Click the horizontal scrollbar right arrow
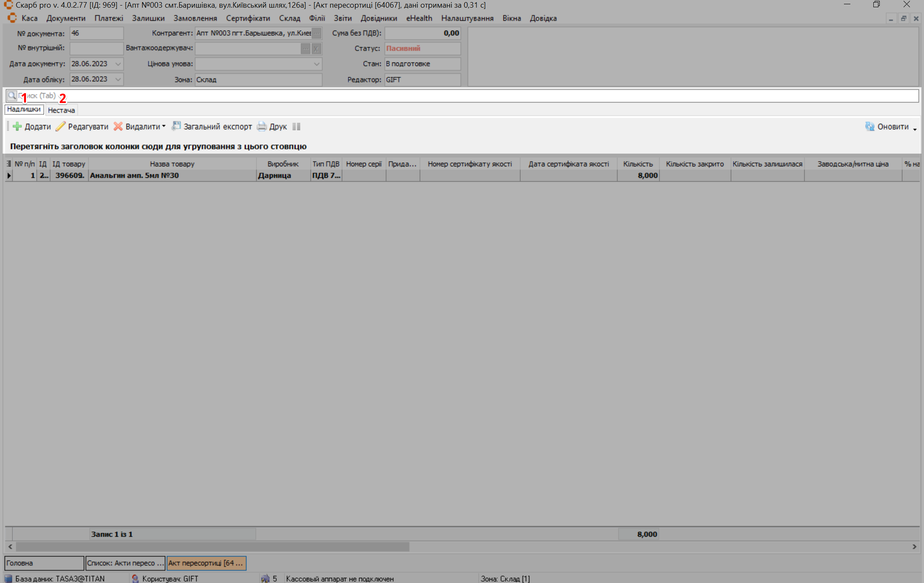Viewport: 924px width, 583px height. [914, 546]
